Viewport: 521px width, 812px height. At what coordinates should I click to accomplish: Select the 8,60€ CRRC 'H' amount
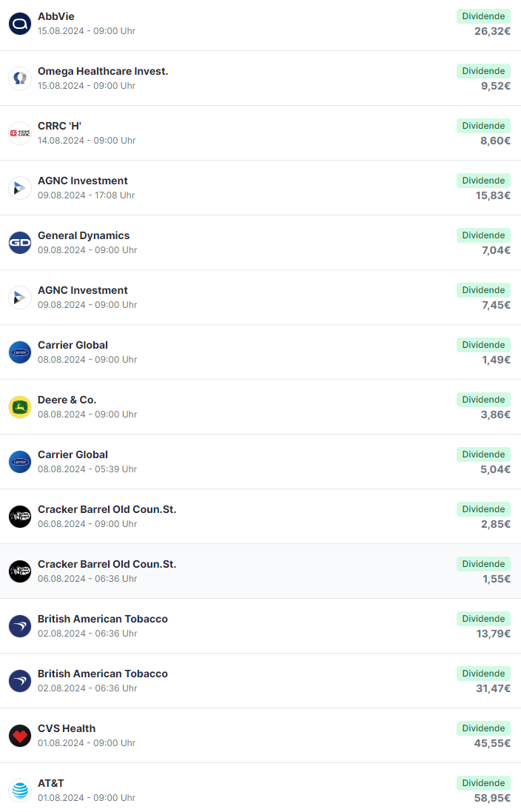point(495,141)
